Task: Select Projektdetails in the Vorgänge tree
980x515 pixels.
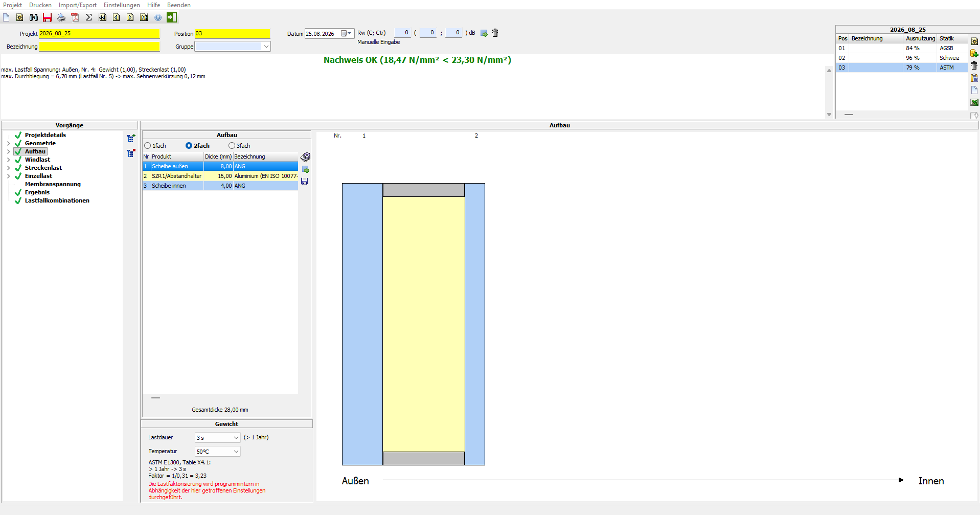Action: pos(45,135)
